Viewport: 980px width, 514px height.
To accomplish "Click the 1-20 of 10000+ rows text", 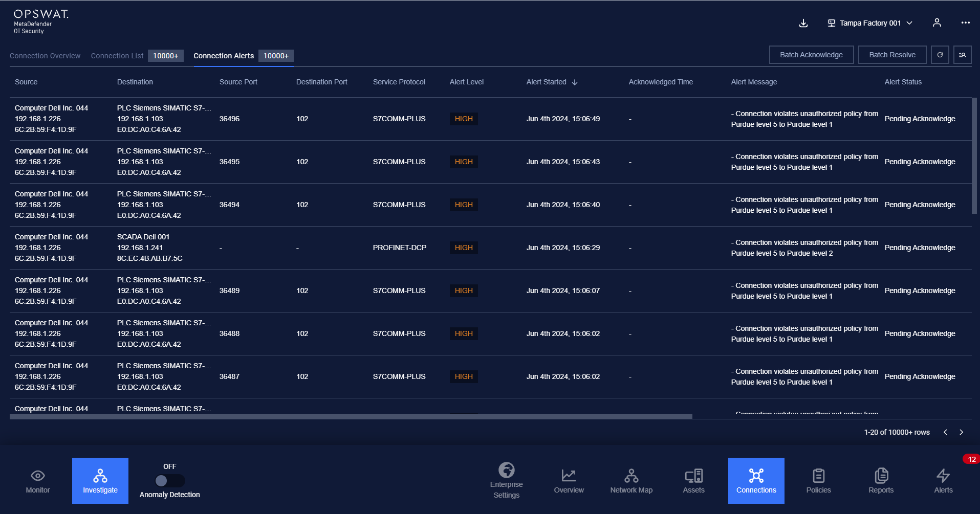I will pos(897,432).
